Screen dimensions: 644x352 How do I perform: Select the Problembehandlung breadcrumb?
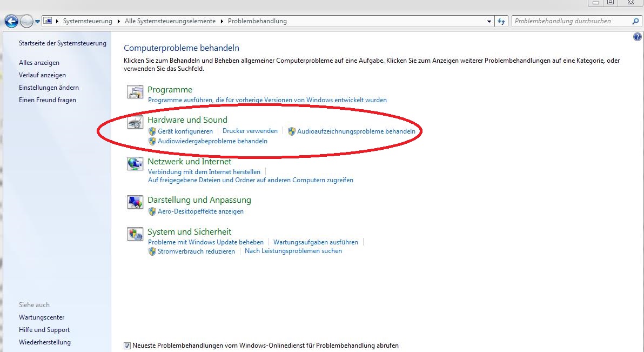pyautogui.click(x=257, y=21)
